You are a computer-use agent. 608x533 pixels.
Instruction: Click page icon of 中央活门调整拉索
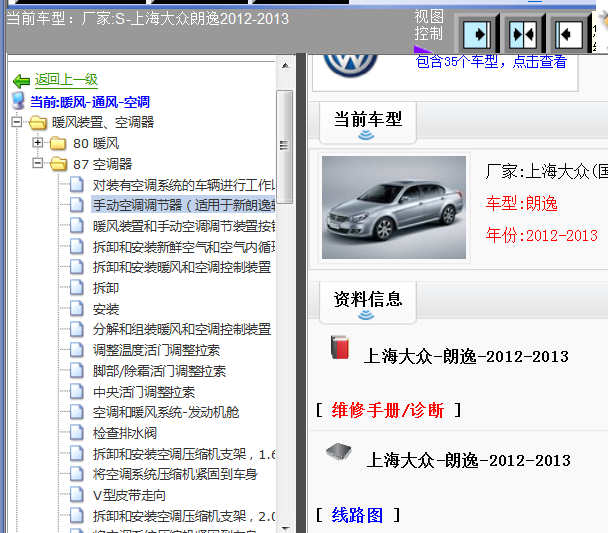(77, 392)
